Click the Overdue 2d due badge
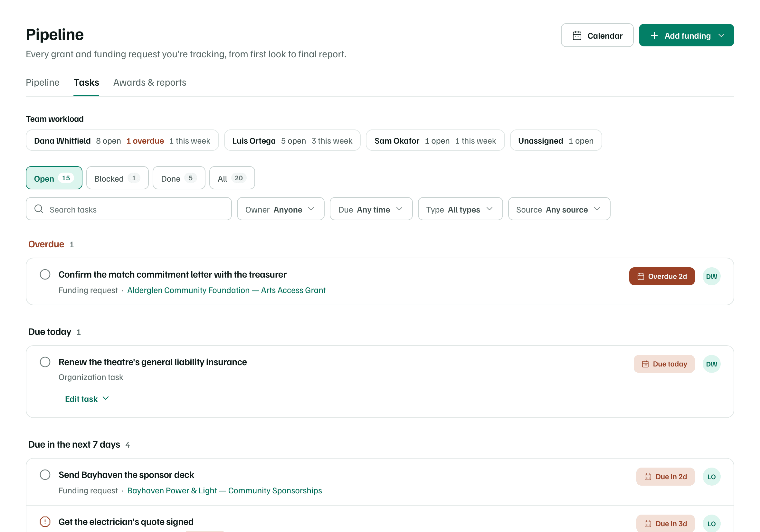The width and height of the screenshot is (760, 532). (x=662, y=276)
